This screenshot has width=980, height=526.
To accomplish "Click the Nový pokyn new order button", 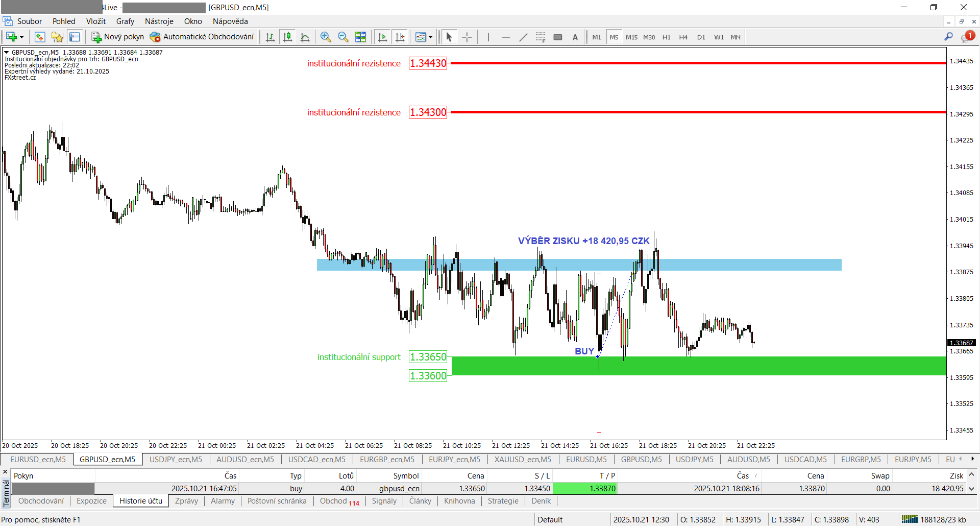I will tap(118, 37).
